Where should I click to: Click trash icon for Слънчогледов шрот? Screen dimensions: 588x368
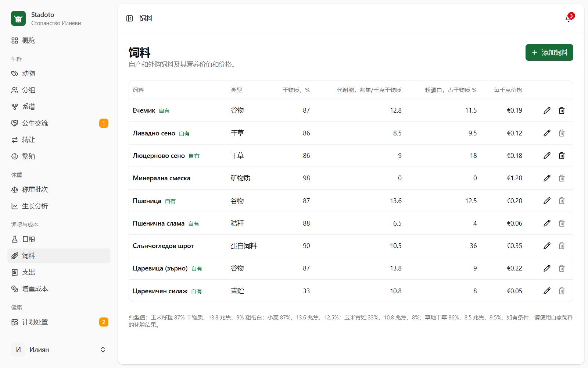pos(562,246)
